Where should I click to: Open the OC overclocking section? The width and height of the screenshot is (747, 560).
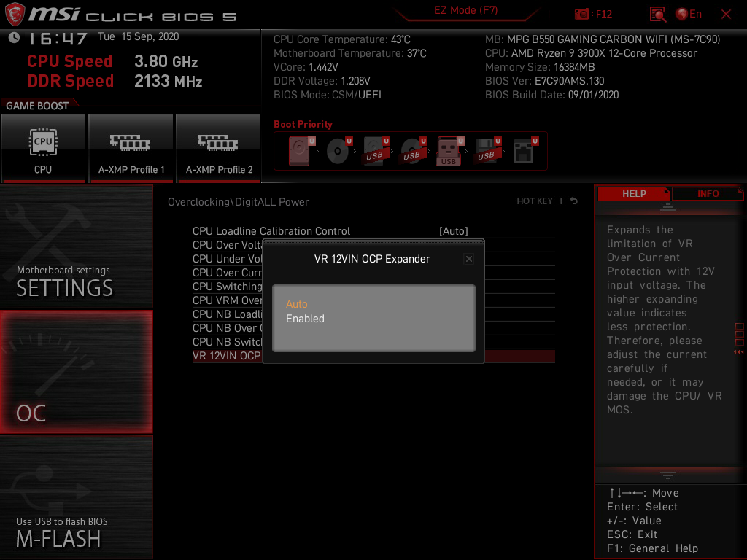tap(76, 372)
